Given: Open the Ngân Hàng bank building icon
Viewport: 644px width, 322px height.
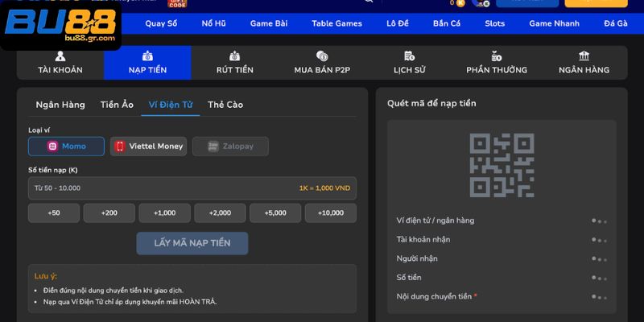Looking at the screenshot, I should pos(584,56).
